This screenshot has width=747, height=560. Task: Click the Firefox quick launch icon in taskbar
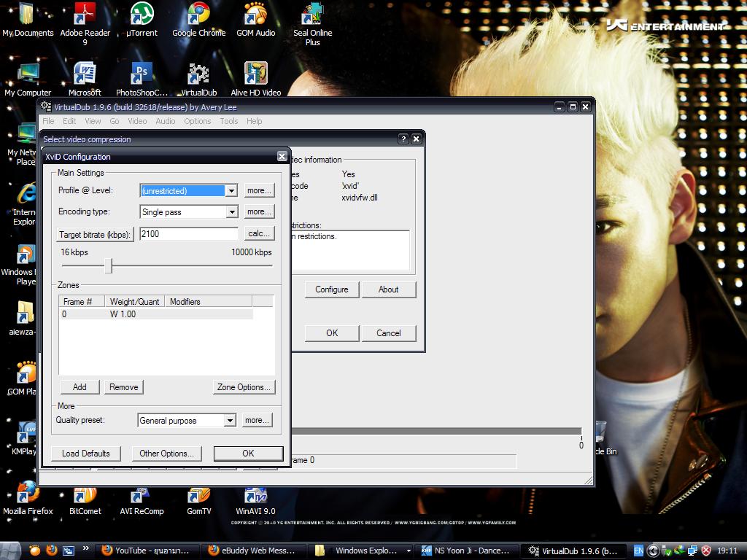52,551
